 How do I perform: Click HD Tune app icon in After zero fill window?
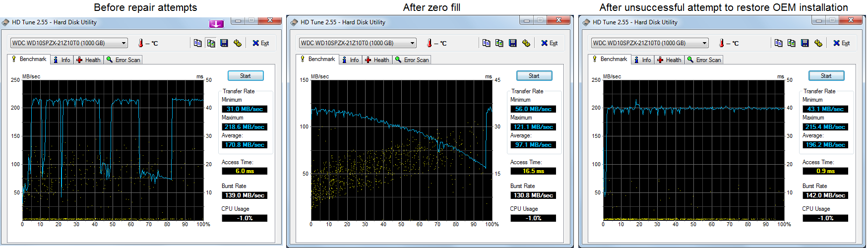click(295, 22)
